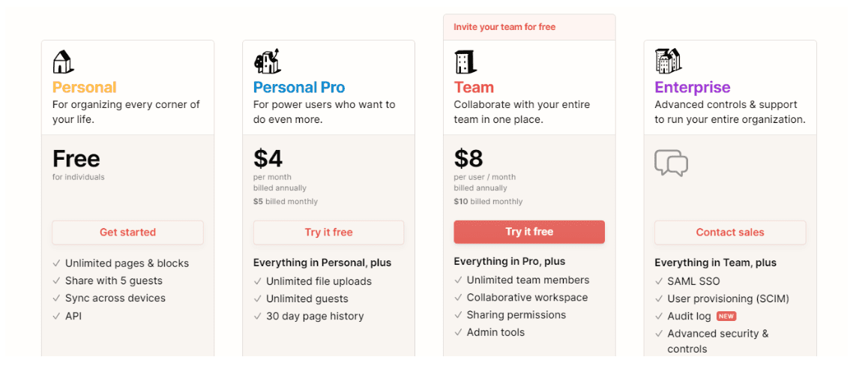Click the checkmark beside SAML SSO
This screenshot has width=868, height=381.
[659, 281]
